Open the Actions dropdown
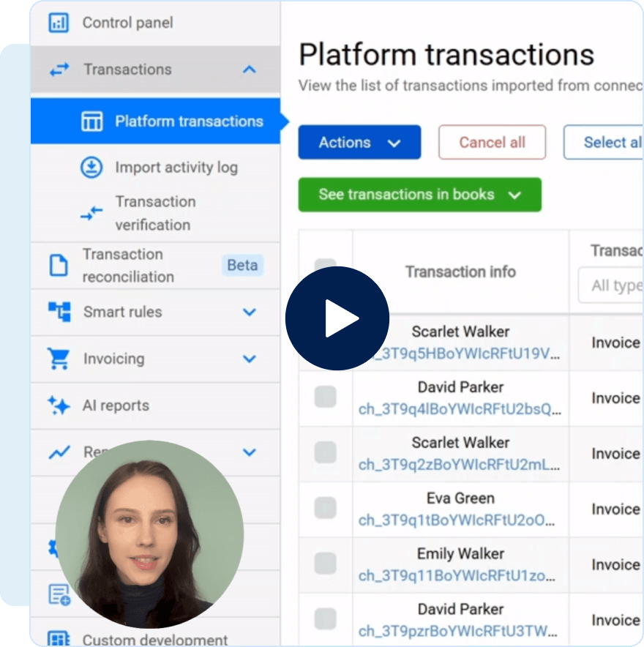This screenshot has width=644, height=647. (x=359, y=143)
